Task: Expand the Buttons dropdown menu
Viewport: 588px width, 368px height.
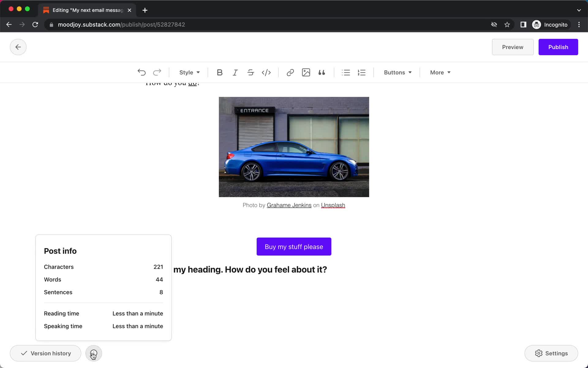Action: 398,72
